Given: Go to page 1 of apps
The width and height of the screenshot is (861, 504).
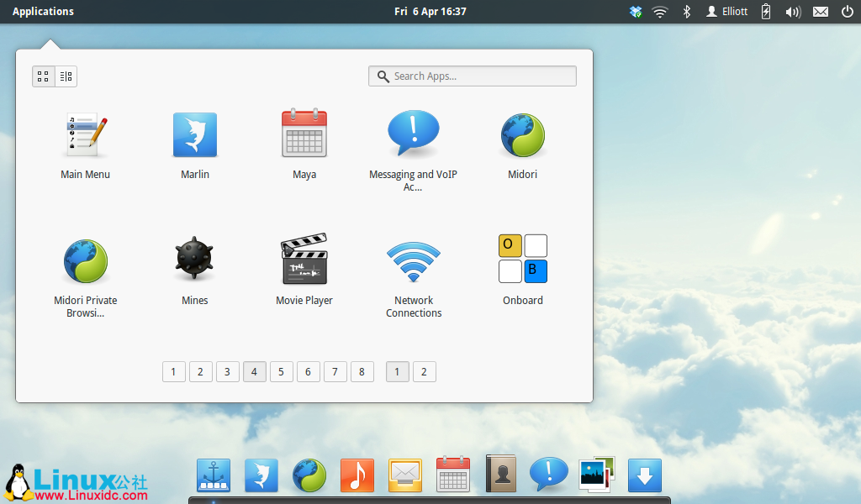Looking at the screenshot, I should coord(173,372).
